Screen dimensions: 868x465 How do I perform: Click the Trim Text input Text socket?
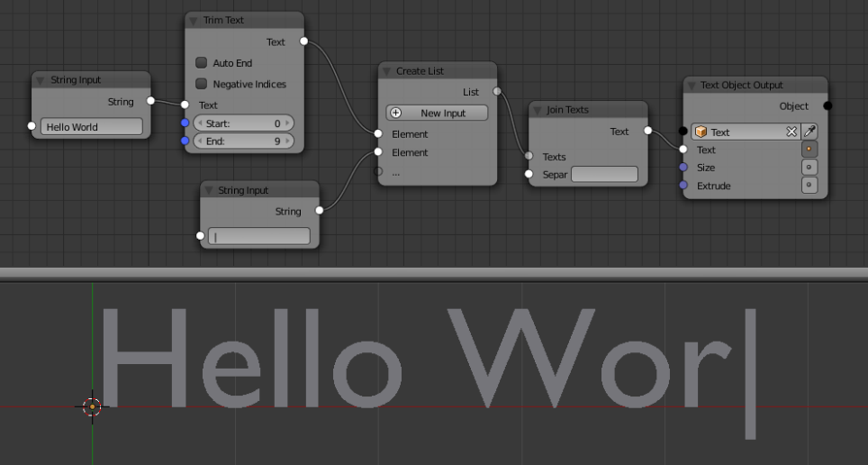click(x=185, y=105)
